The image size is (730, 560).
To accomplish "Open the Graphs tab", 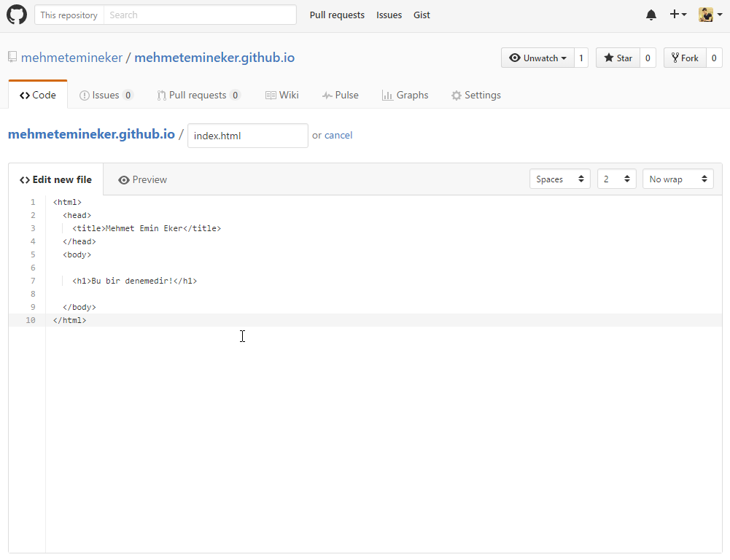I will point(405,95).
